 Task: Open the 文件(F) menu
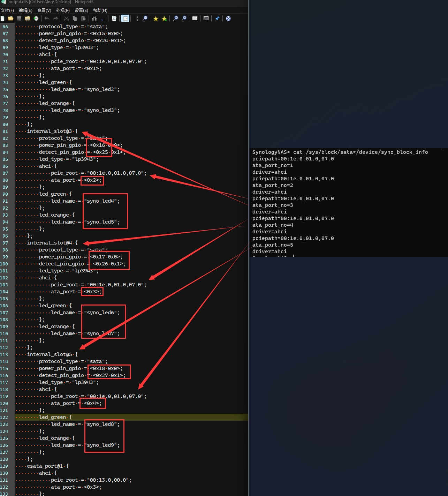7,10
